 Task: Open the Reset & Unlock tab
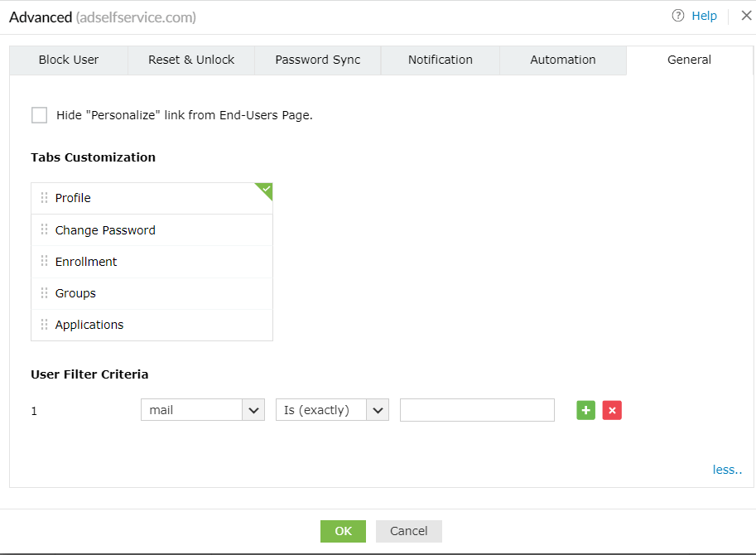coord(191,60)
